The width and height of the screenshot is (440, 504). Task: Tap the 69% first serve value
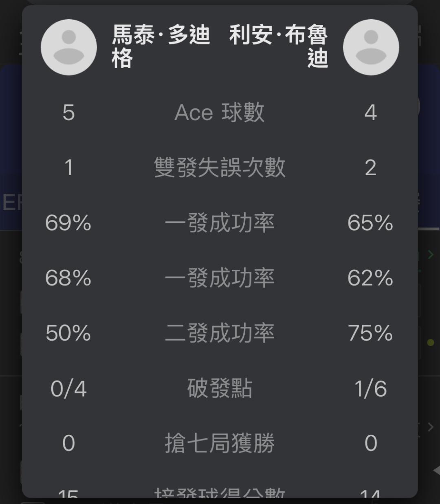(68, 223)
